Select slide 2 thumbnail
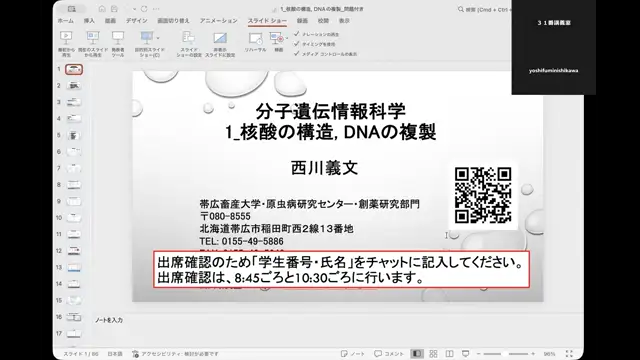This screenshot has height=360, width=640. pyautogui.click(x=74, y=86)
